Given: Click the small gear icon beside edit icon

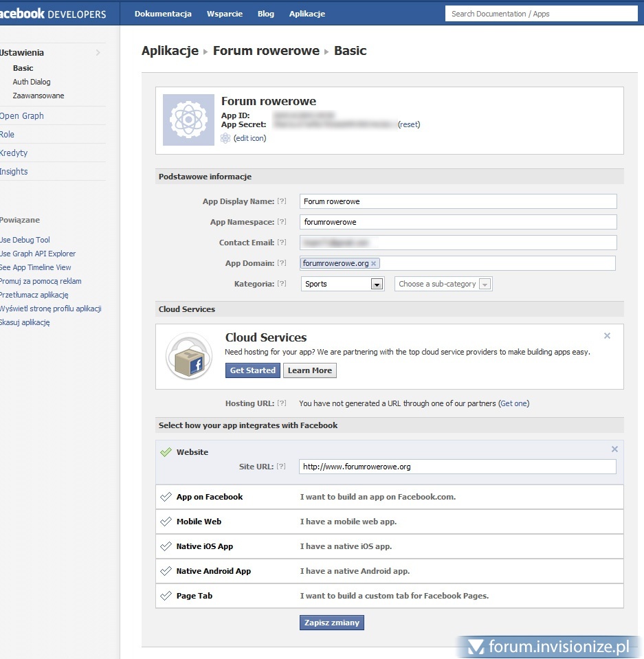Looking at the screenshot, I should [225, 138].
